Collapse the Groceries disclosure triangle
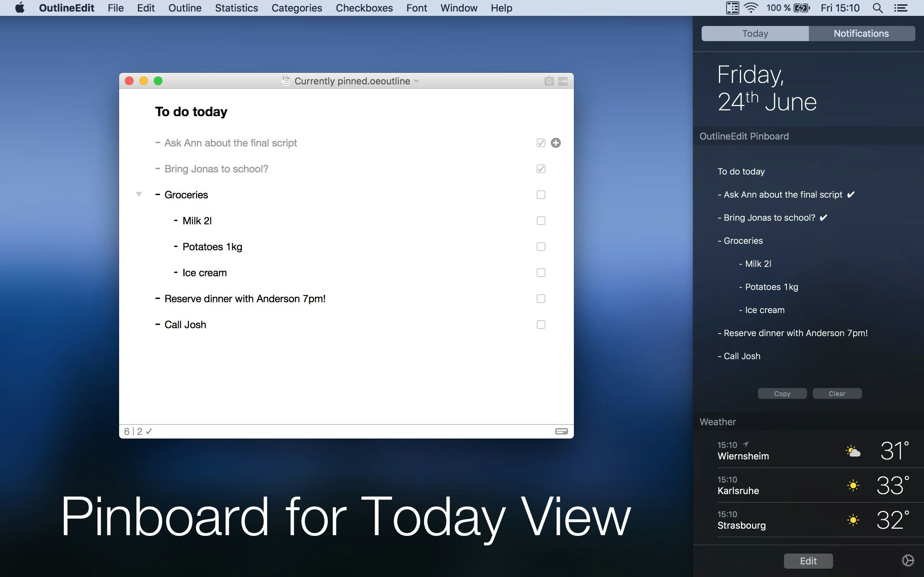This screenshot has width=924, height=577. (x=139, y=195)
